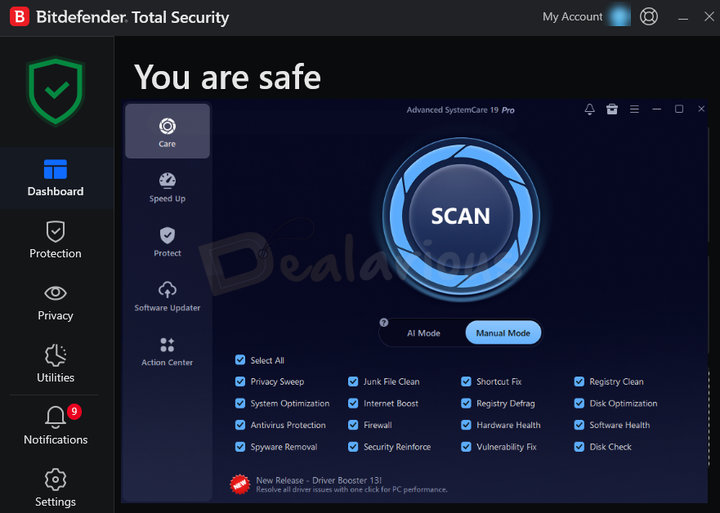Switch to AI Mode
The image size is (720, 513).
click(x=423, y=333)
